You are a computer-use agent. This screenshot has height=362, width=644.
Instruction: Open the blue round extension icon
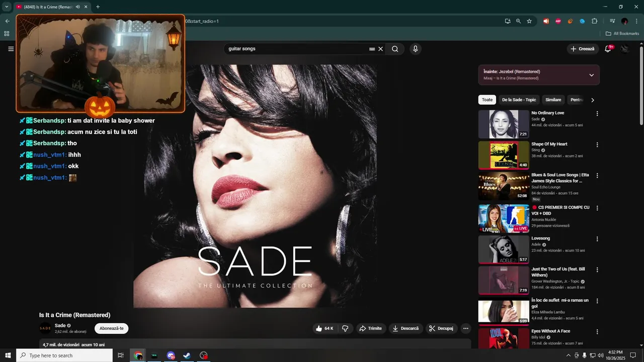[582, 21]
